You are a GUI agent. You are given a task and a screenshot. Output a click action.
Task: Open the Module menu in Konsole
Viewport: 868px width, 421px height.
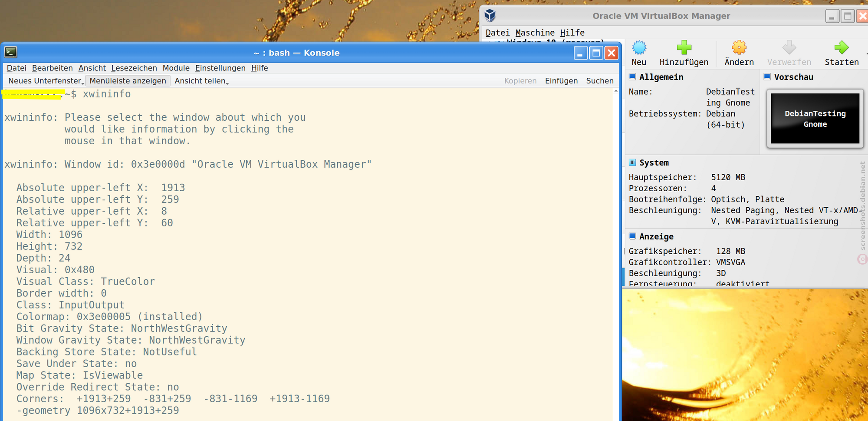click(176, 68)
